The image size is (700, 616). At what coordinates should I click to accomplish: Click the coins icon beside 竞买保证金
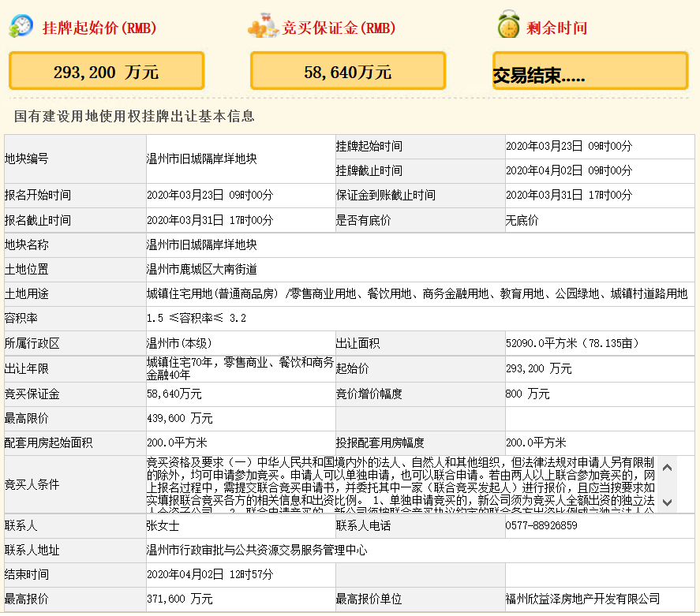pos(264,25)
